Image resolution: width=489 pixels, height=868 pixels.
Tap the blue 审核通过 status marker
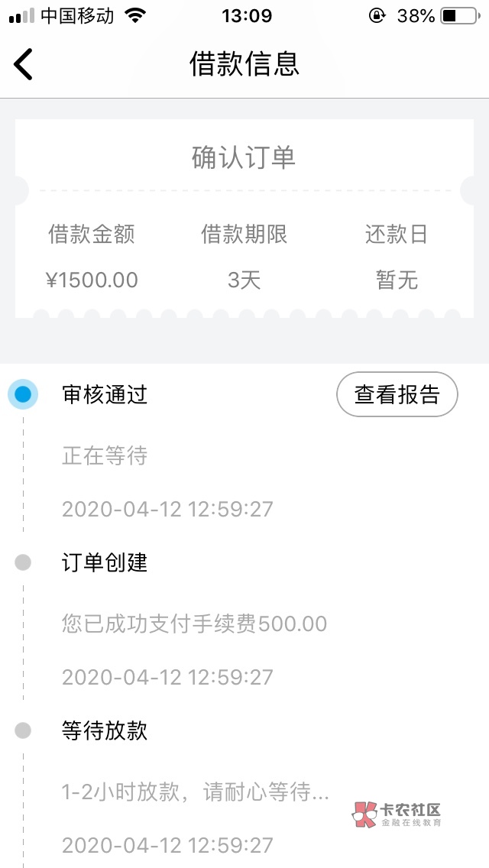23,395
